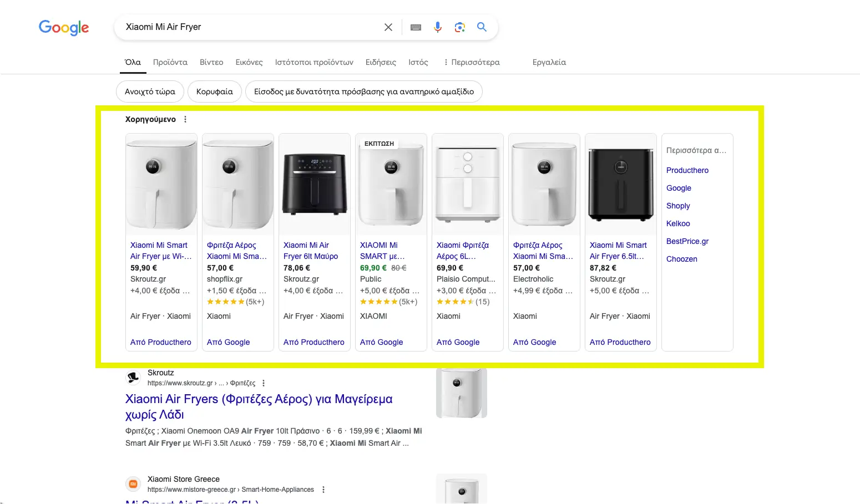Image resolution: width=860 pixels, height=504 pixels.
Task: Click Από Google under the Plaisio item
Action: 458,342
